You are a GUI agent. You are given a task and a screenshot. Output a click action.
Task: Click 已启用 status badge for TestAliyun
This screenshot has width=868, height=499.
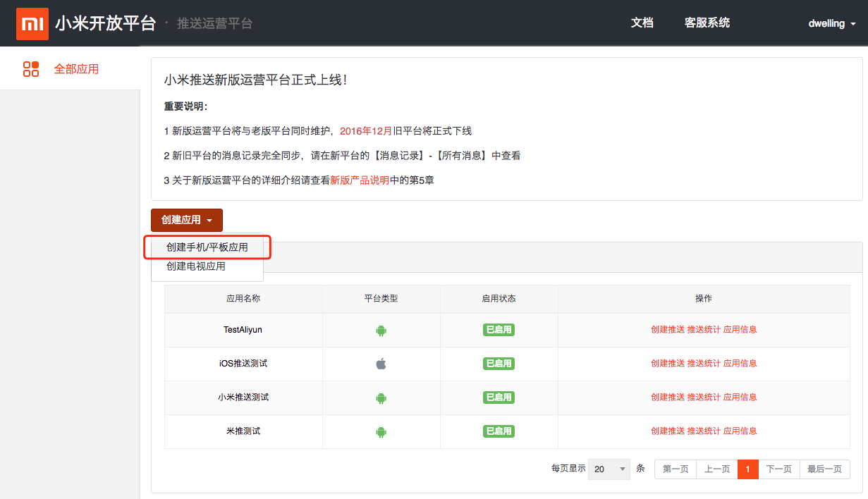499,330
